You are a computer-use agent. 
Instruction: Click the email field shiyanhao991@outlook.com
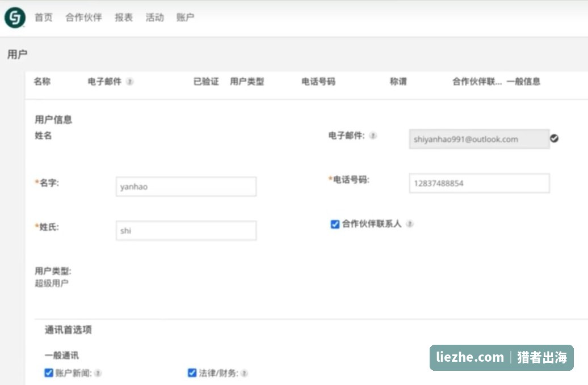(x=479, y=139)
